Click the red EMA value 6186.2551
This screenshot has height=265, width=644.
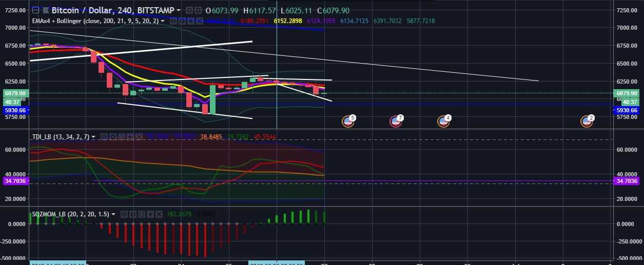[x=255, y=21]
